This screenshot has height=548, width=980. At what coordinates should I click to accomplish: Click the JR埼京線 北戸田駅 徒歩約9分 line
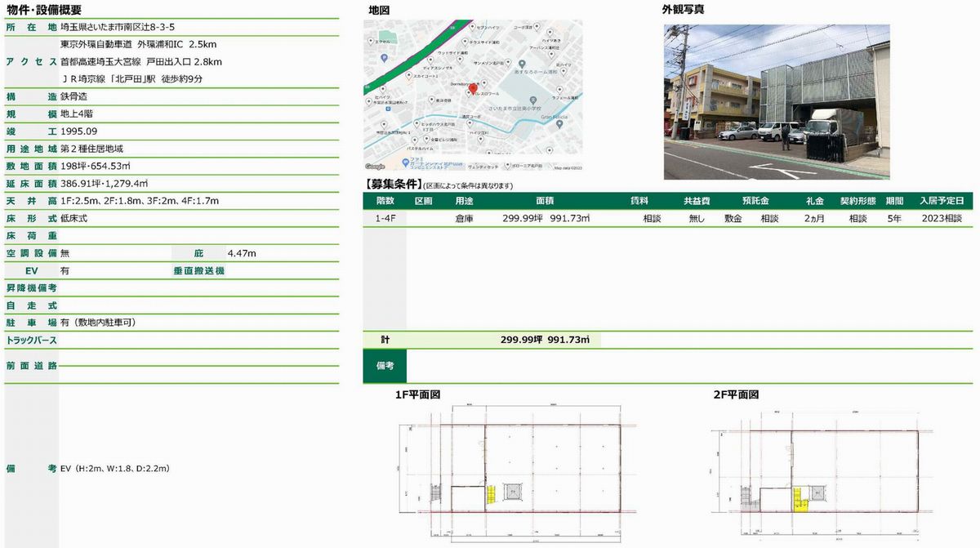tap(132, 79)
